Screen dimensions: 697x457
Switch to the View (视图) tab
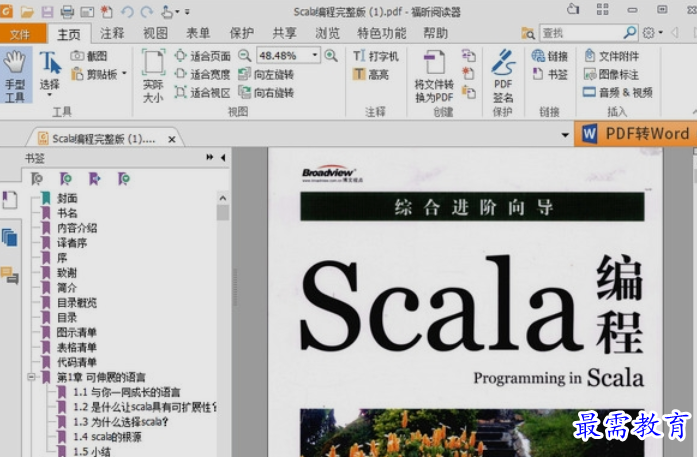pos(155,33)
